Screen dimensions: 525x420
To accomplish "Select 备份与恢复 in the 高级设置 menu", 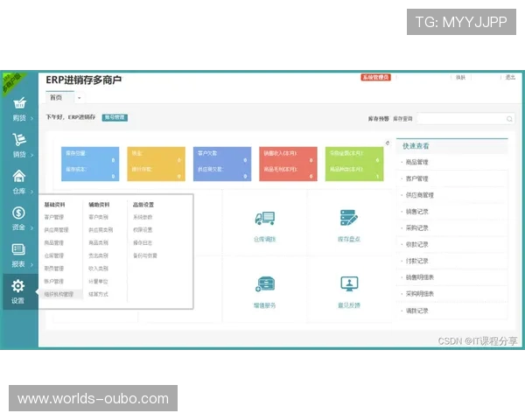I will [x=145, y=255].
